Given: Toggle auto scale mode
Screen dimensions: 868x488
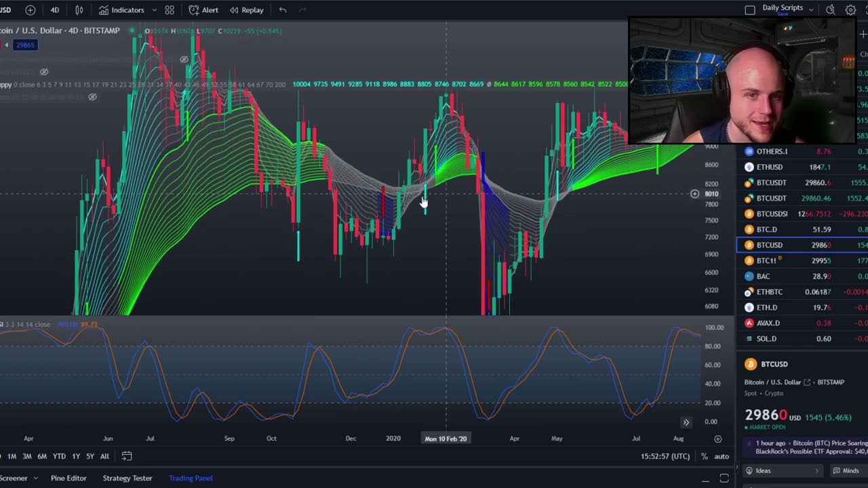Looking at the screenshot, I should point(722,456).
